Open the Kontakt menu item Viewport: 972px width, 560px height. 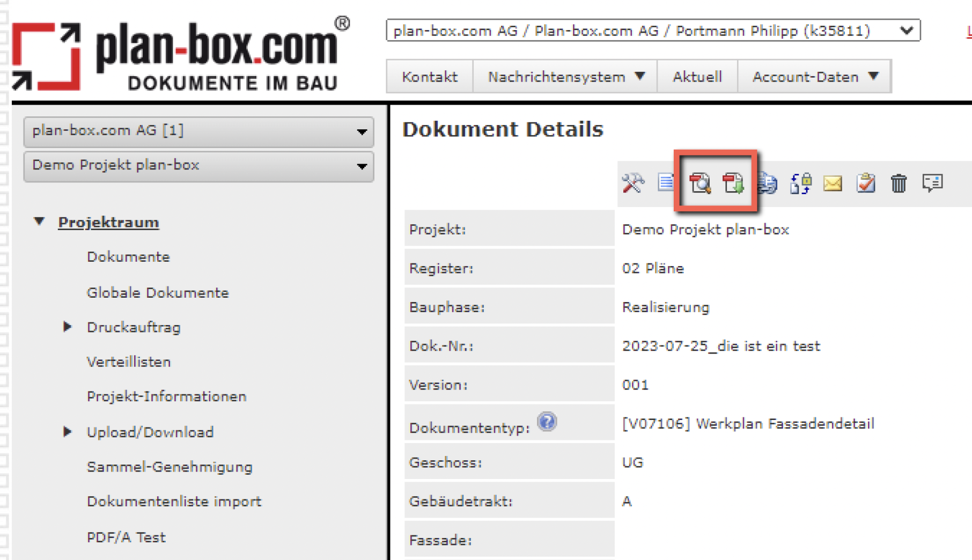pyautogui.click(x=430, y=77)
